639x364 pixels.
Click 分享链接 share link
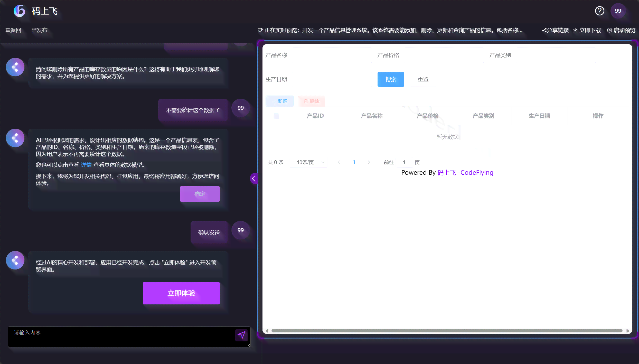click(x=555, y=30)
